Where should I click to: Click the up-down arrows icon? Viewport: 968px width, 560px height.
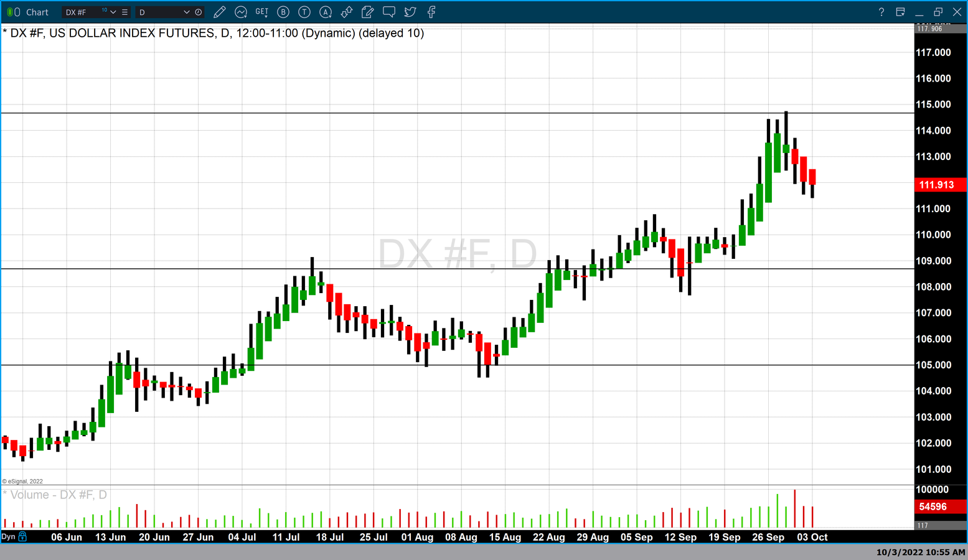[x=347, y=12]
